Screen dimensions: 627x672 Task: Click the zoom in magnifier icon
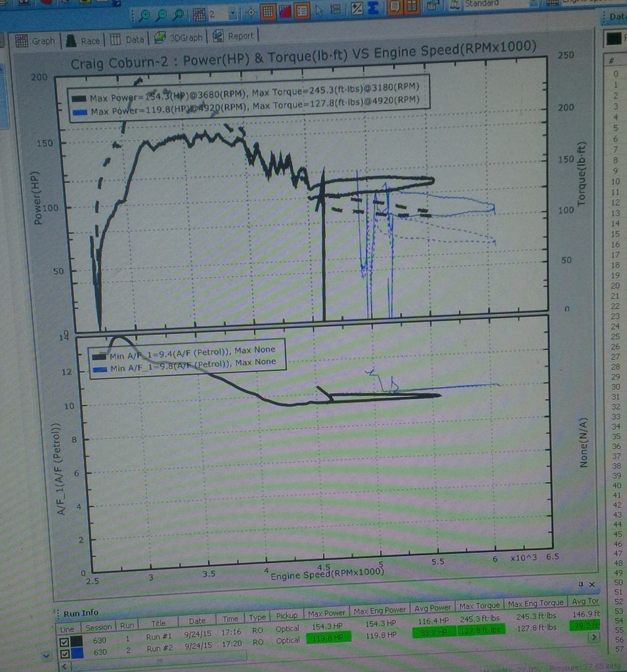(x=144, y=16)
